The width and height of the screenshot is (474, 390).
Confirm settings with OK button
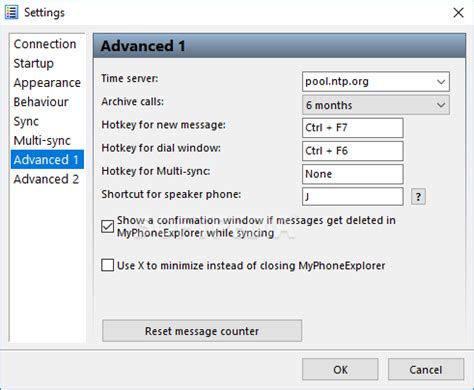340,369
